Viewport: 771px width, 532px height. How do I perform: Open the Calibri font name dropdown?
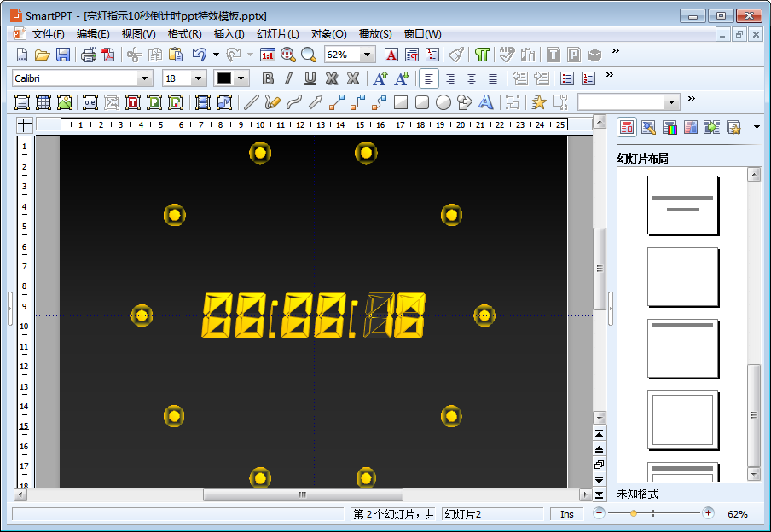(x=144, y=78)
